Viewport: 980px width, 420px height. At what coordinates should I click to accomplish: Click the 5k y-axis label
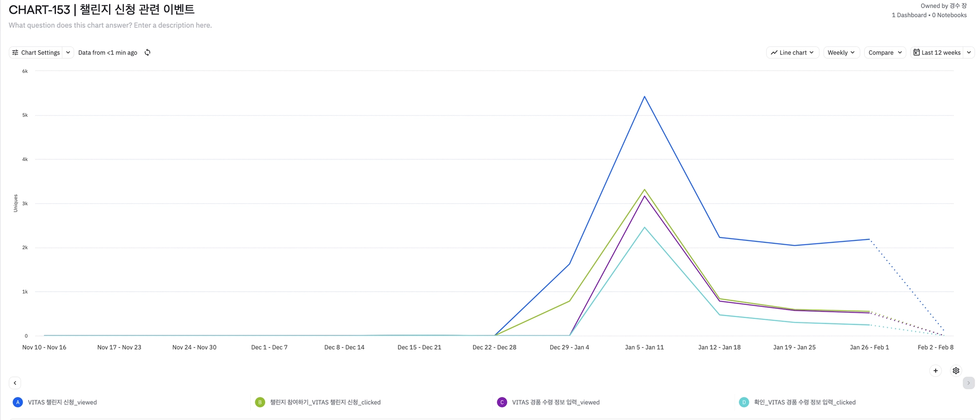click(25, 115)
